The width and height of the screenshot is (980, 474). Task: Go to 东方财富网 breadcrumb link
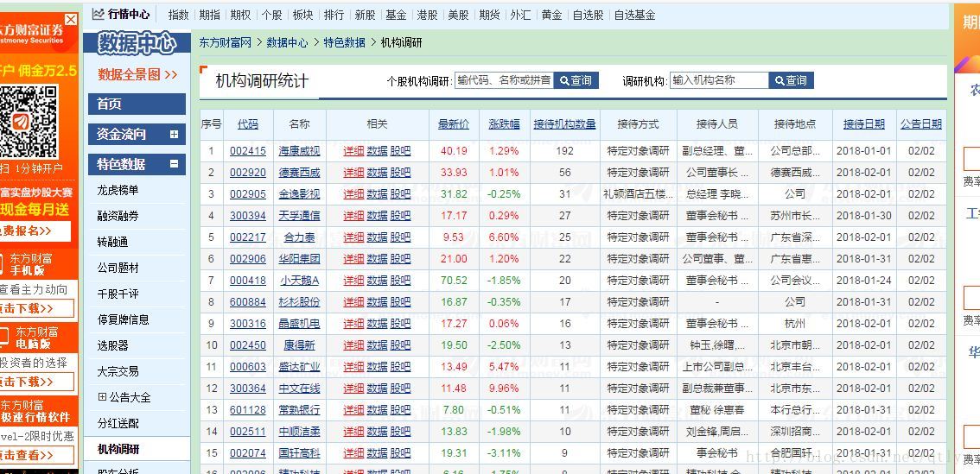click(225, 42)
